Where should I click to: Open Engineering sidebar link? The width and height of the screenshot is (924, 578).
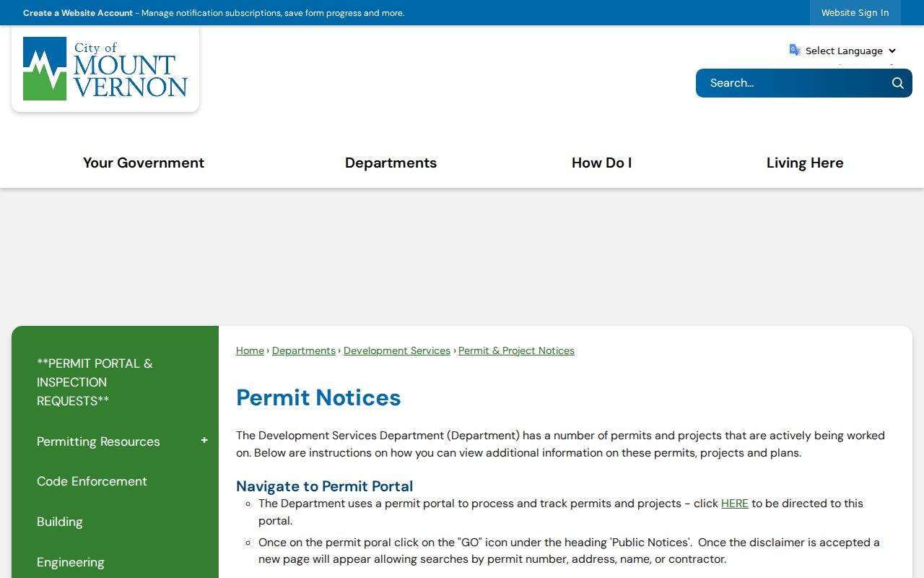(x=71, y=562)
